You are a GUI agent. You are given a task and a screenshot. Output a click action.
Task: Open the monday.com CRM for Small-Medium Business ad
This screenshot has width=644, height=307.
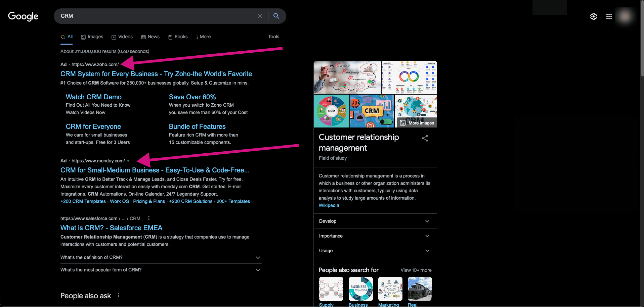click(155, 170)
